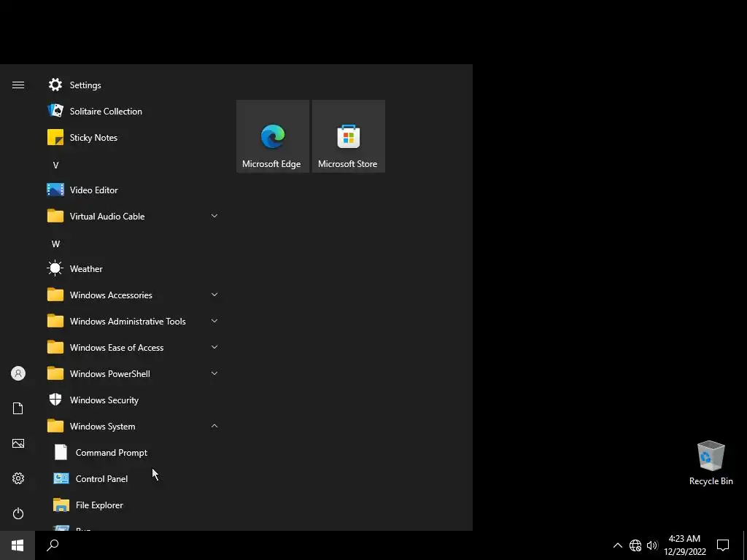Open Solitaire Collection app icon

tap(55, 111)
